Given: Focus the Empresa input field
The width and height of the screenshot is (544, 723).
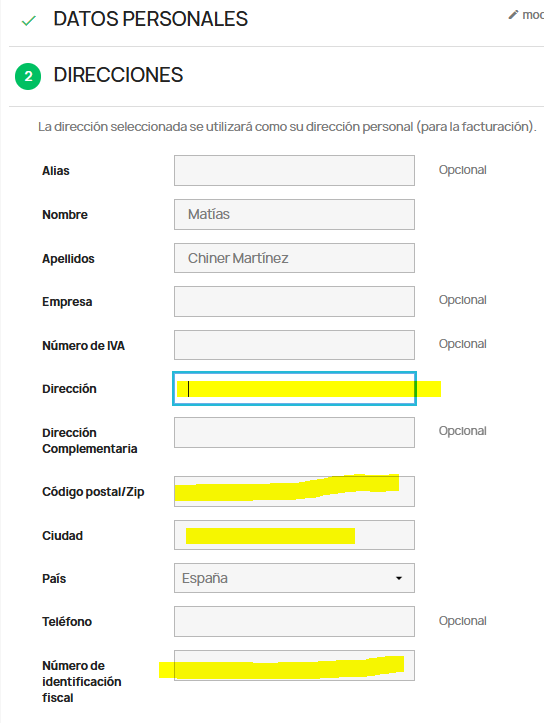Looking at the screenshot, I should 294,302.
